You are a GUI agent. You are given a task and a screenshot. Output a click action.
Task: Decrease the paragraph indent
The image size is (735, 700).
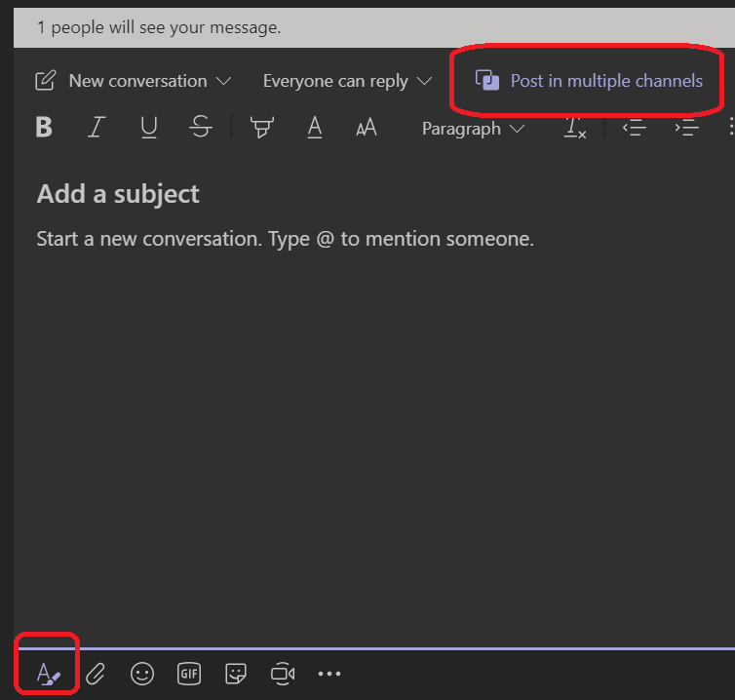(635, 129)
